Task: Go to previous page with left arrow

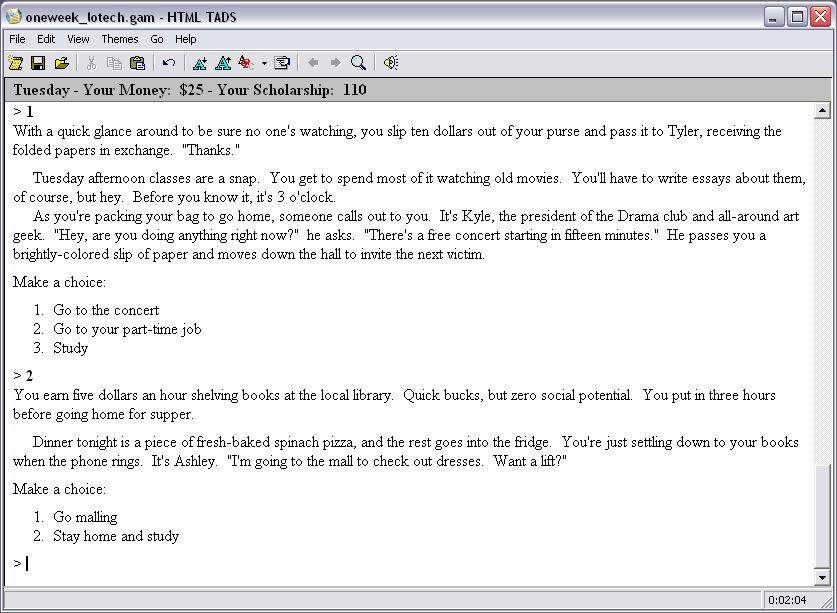Action: [x=313, y=63]
